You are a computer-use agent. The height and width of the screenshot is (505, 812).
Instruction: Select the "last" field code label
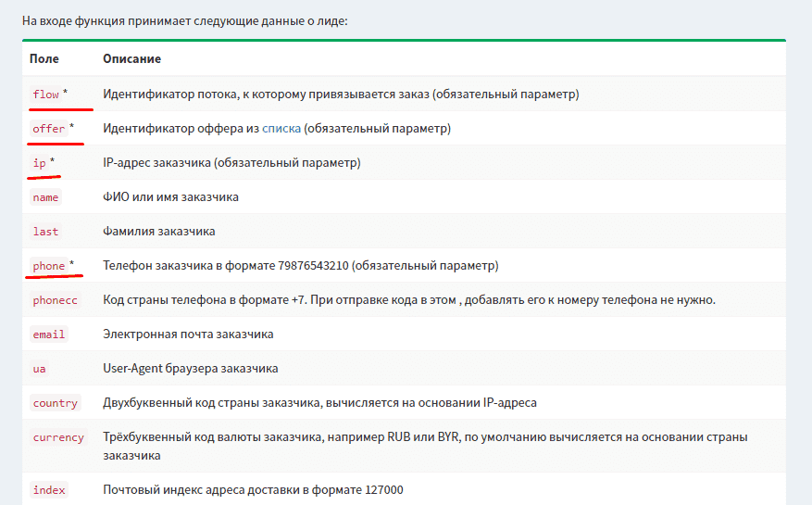click(45, 232)
